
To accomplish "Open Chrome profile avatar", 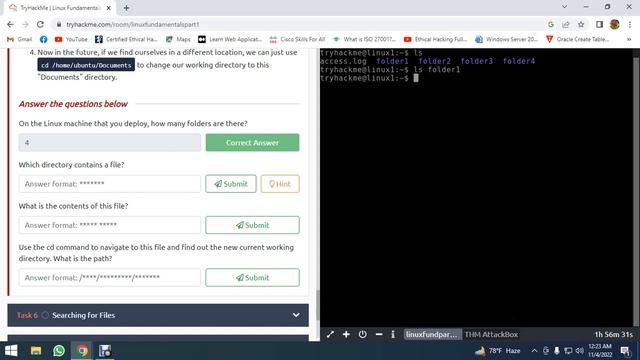I will tap(615, 24).
